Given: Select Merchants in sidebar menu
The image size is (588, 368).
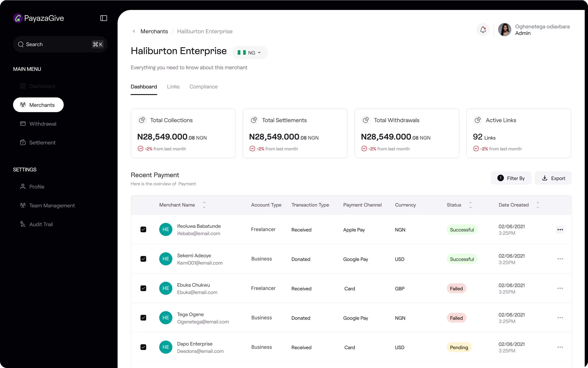Looking at the screenshot, I should (x=38, y=105).
